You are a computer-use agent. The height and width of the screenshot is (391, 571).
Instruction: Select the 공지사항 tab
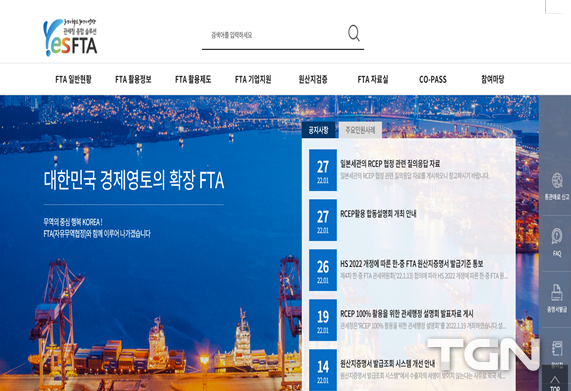318,130
